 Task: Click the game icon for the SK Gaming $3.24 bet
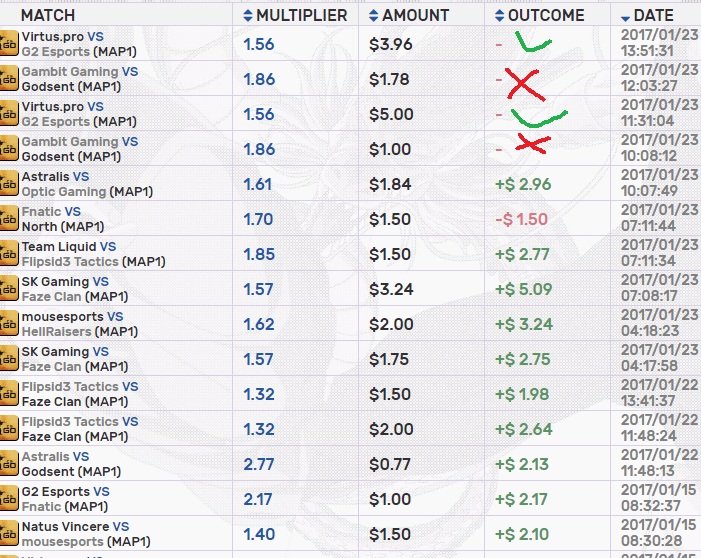coord(8,288)
